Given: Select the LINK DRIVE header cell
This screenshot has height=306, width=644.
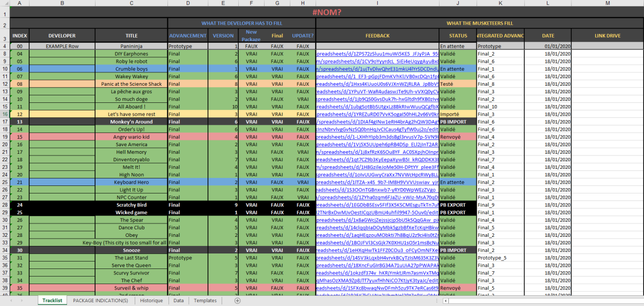Looking at the screenshot, I should pos(607,35).
